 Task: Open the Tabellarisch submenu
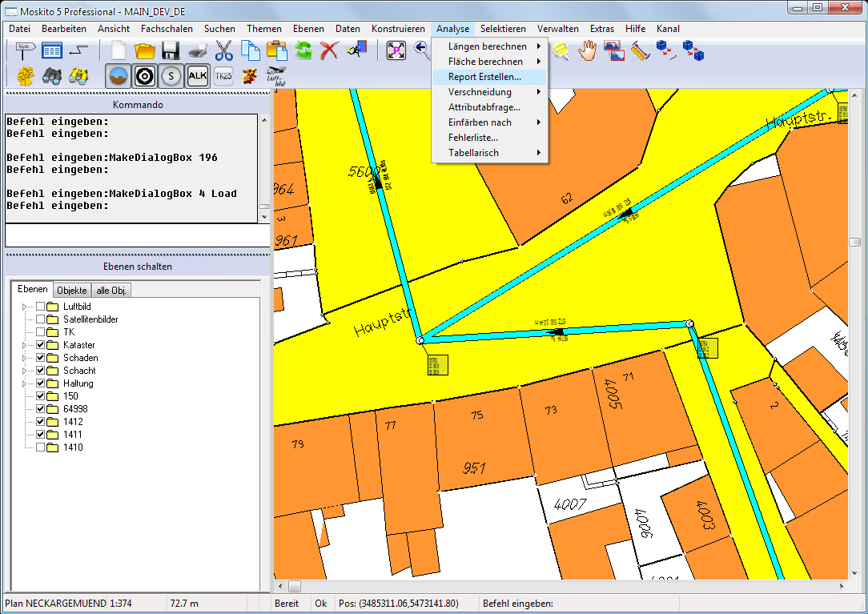point(489,153)
